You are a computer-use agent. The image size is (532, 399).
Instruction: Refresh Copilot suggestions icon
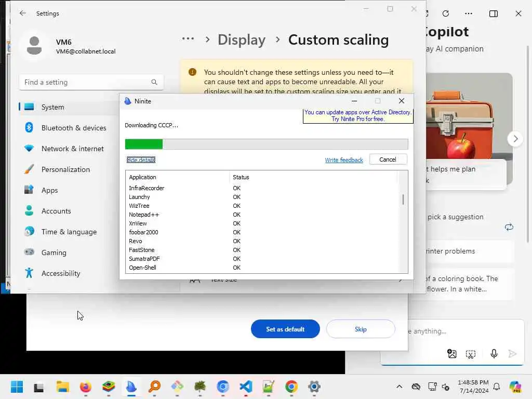[x=509, y=227]
